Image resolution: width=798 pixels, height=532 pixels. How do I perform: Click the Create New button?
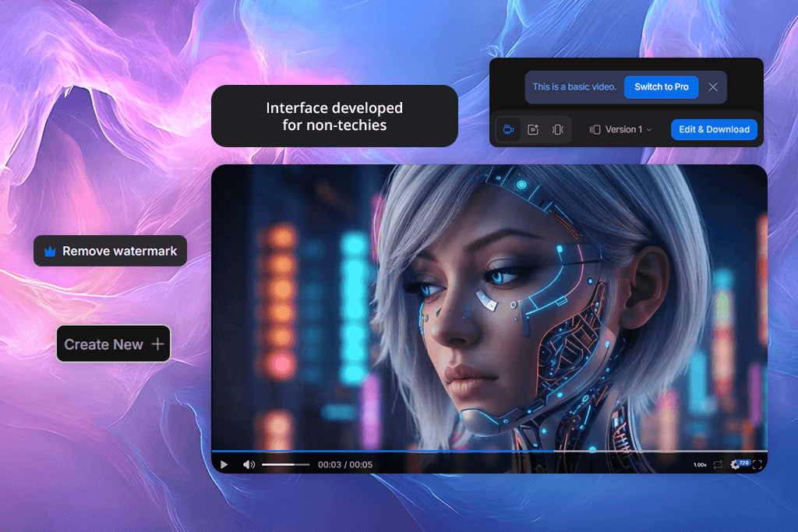click(114, 344)
